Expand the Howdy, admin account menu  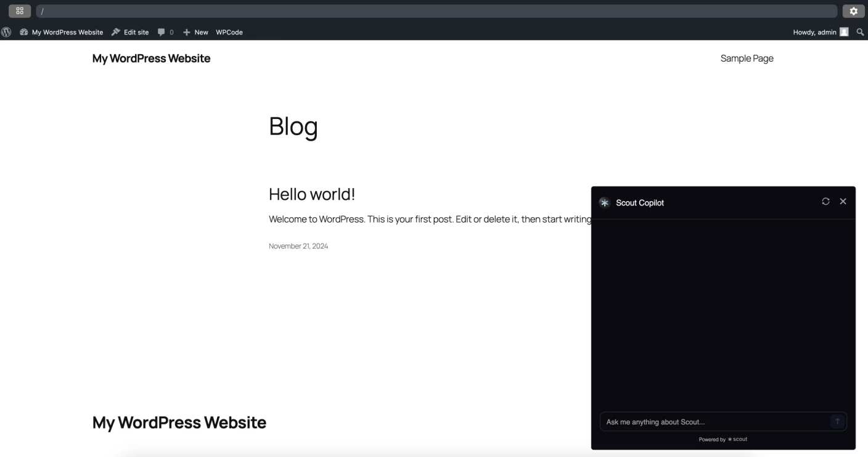tap(814, 32)
